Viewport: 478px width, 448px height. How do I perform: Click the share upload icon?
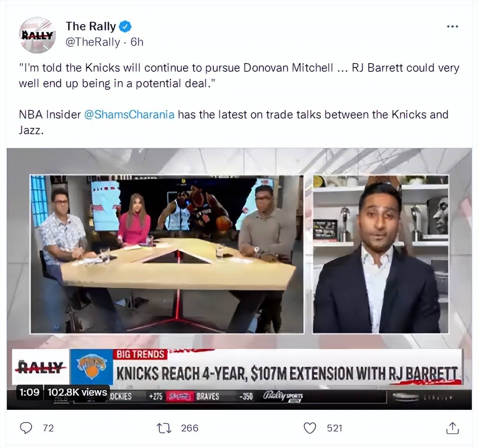point(452,428)
